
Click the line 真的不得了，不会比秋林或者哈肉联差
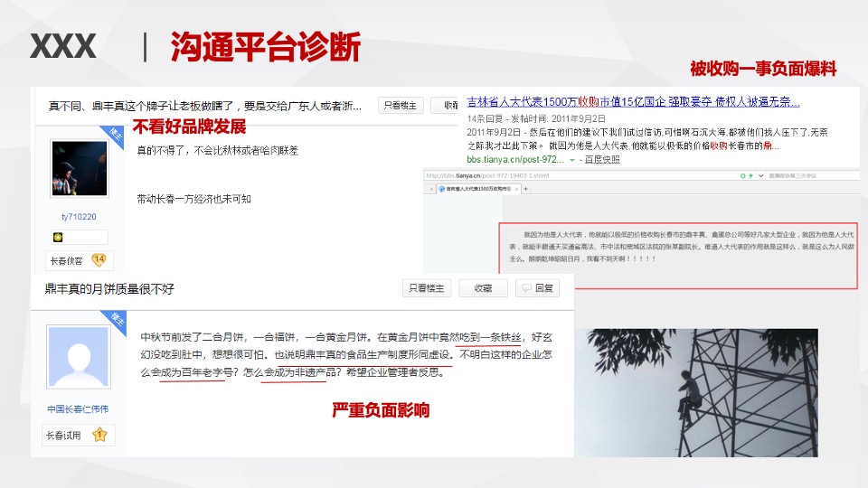[x=218, y=151]
